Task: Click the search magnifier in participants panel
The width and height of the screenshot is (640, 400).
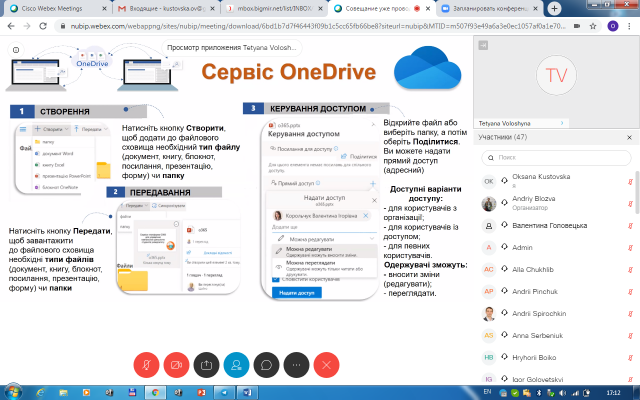Action: [x=491, y=158]
